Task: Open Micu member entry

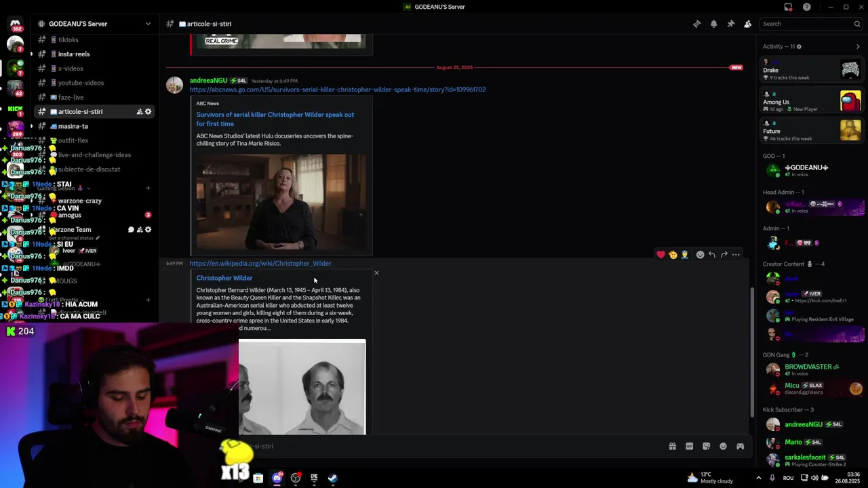Action: tap(812, 388)
